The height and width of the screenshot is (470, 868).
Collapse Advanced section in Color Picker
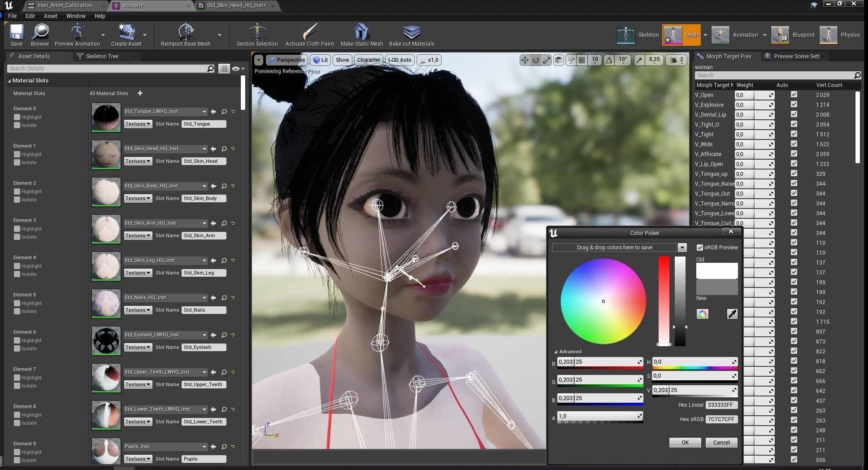click(556, 352)
